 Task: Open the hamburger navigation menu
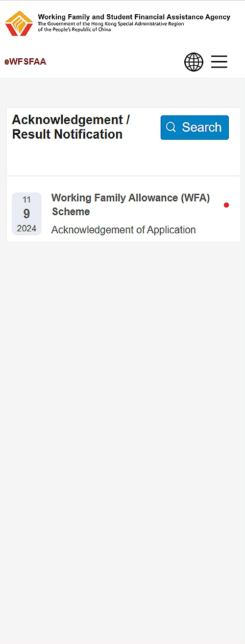tap(219, 62)
